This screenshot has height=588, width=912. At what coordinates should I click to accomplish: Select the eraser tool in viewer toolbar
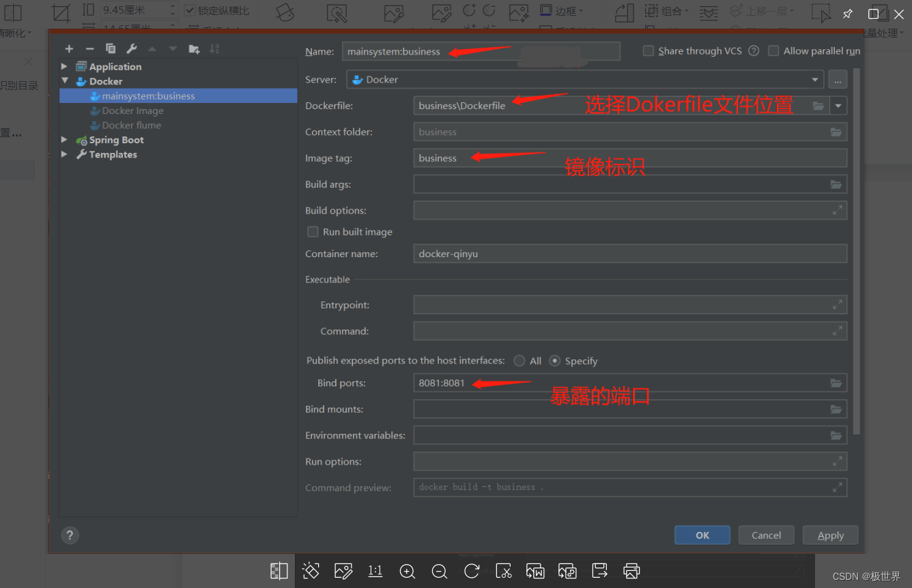point(311,571)
